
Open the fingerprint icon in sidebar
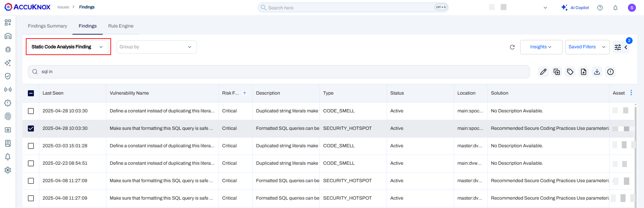[8, 116]
